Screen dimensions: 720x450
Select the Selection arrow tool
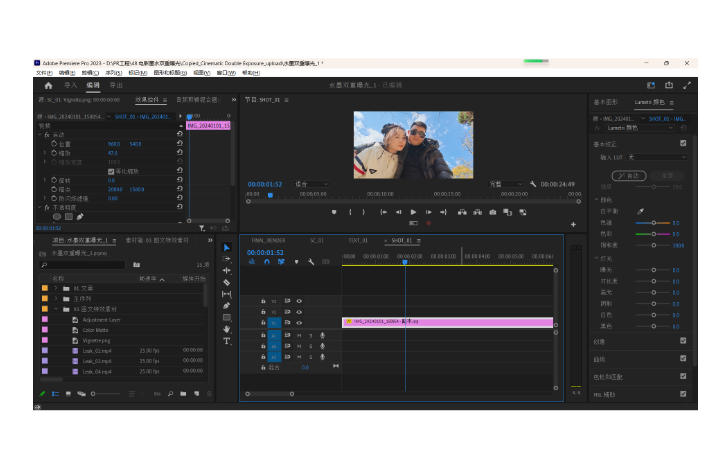(226, 248)
